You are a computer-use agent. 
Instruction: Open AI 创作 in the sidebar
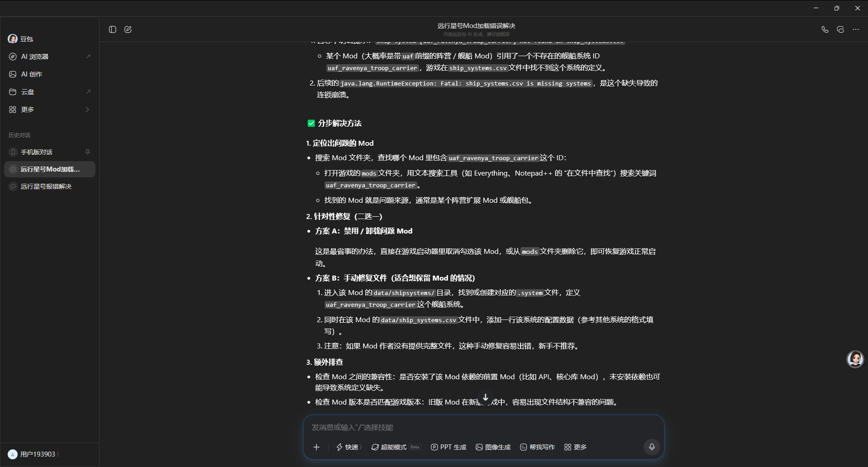coord(50,74)
